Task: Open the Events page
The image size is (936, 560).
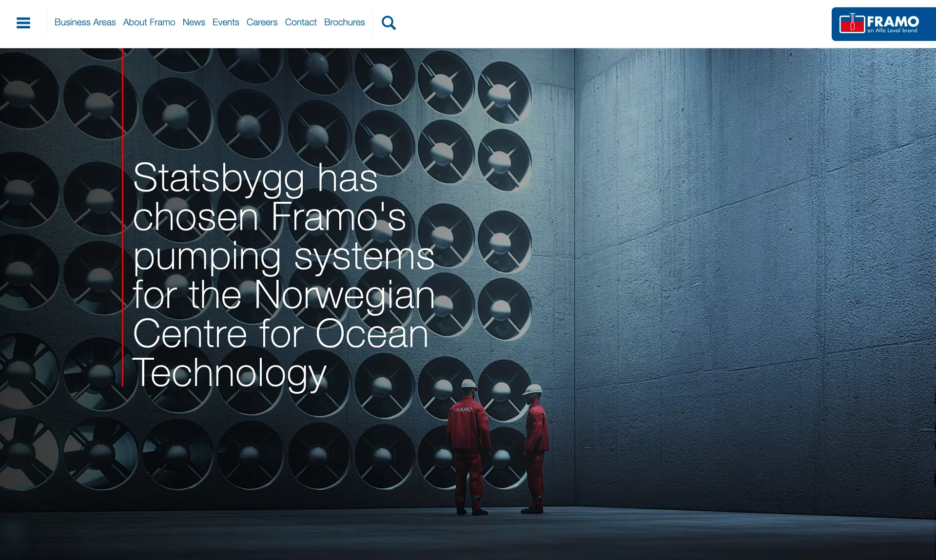Action: tap(226, 22)
